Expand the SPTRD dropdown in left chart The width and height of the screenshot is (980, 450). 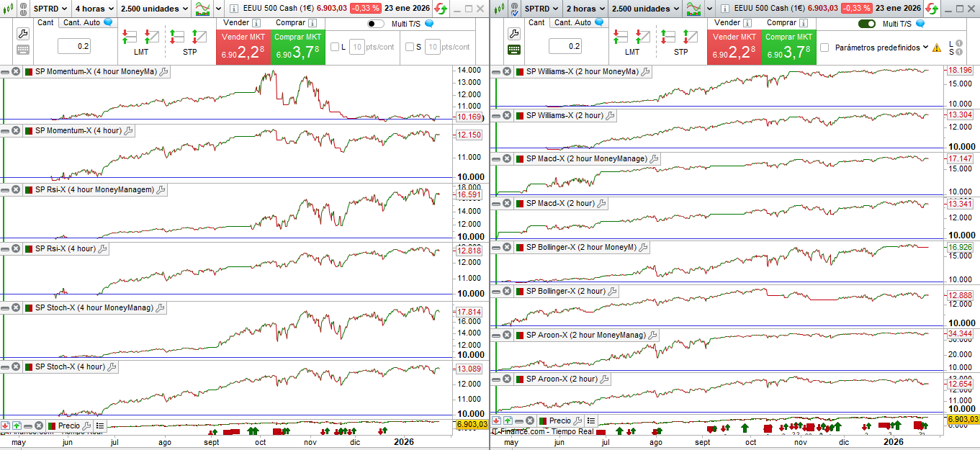50,9
